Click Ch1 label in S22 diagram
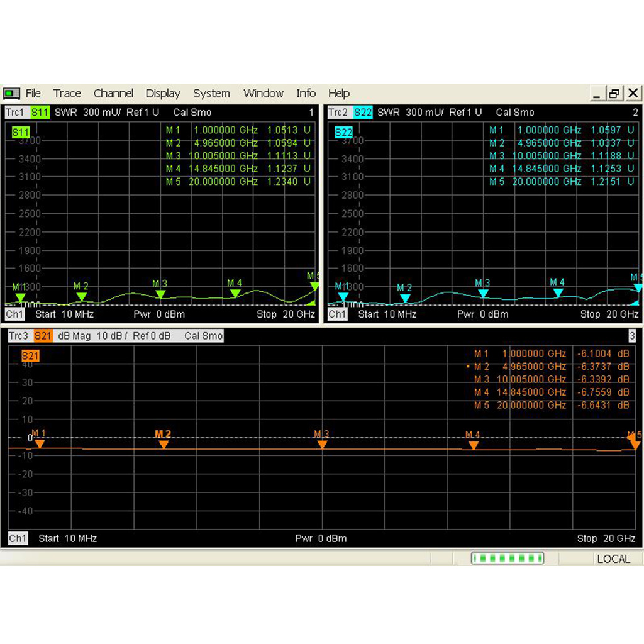Screen dimensions: 644x644 pyautogui.click(x=338, y=314)
